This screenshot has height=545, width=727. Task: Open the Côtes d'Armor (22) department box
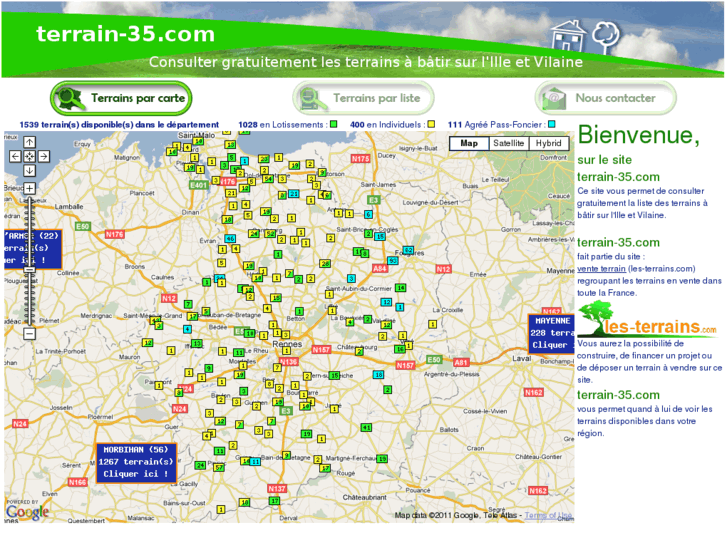pos(32,249)
